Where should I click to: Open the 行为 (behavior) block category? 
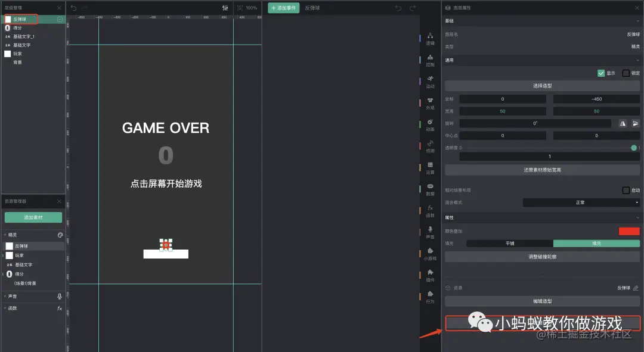(x=430, y=297)
